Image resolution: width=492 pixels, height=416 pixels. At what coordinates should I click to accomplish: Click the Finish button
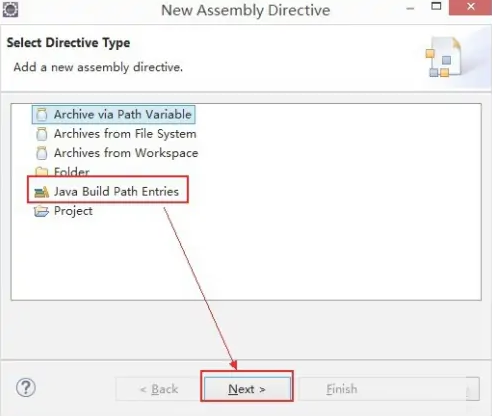(341, 389)
